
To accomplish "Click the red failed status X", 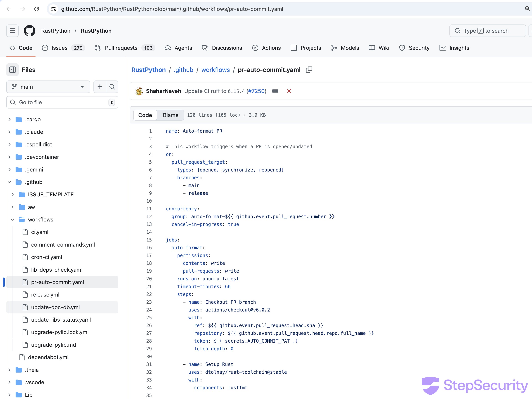I will coord(289,91).
